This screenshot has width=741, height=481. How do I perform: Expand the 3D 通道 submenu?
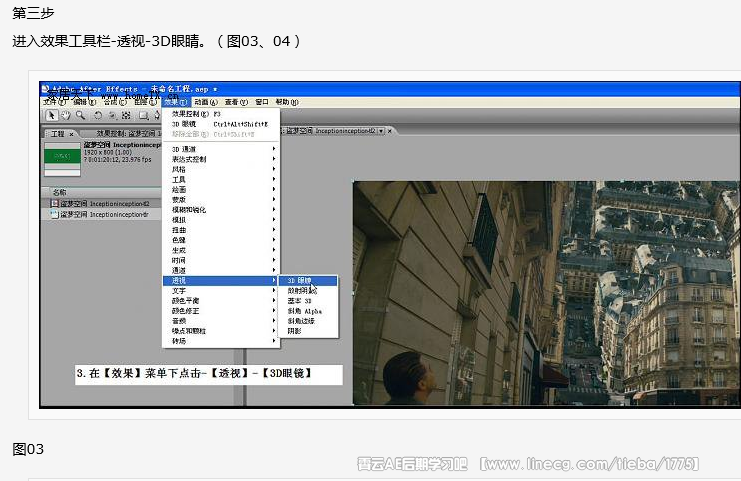click(221, 149)
